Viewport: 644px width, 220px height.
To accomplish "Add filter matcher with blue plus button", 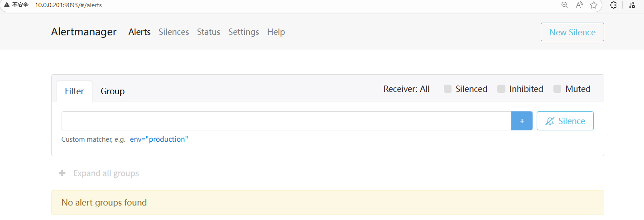I will pos(522,121).
